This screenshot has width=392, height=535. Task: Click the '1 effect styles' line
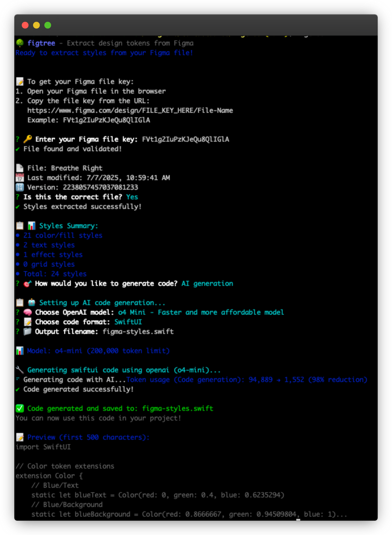click(53, 254)
